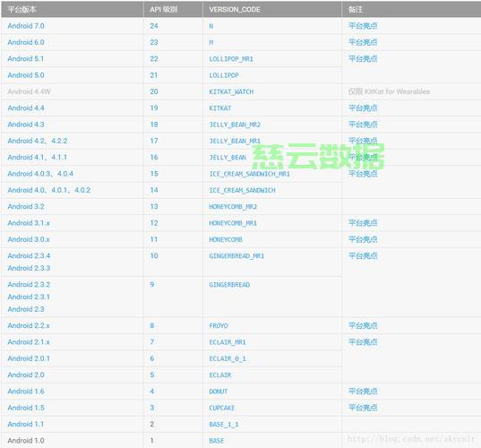Click the GINGERBREAD version code link
This screenshot has width=481, height=448.
coord(229,285)
